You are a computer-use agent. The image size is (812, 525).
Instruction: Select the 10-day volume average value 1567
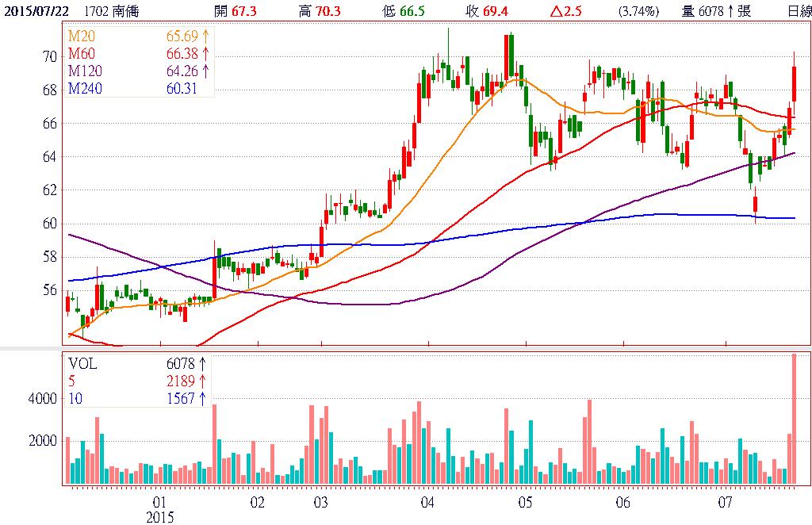tap(182, 399)
